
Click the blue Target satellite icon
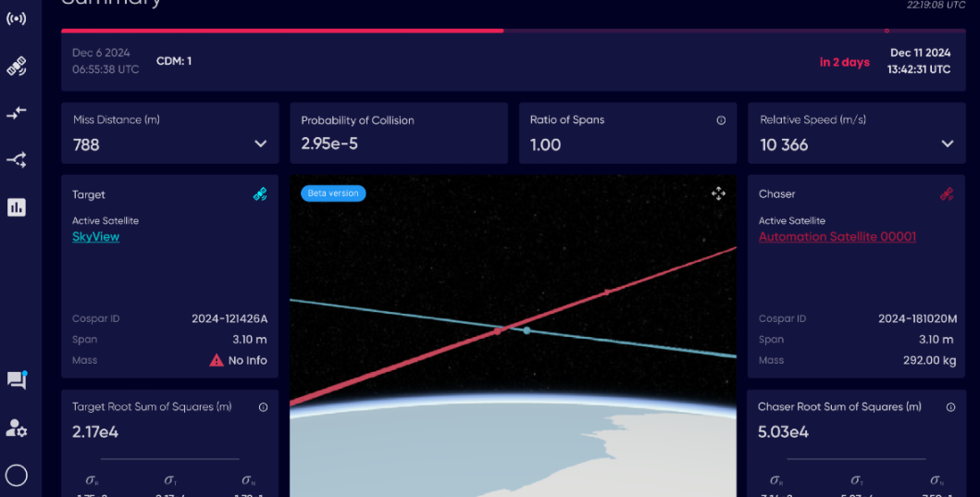[x=260, y=194]
